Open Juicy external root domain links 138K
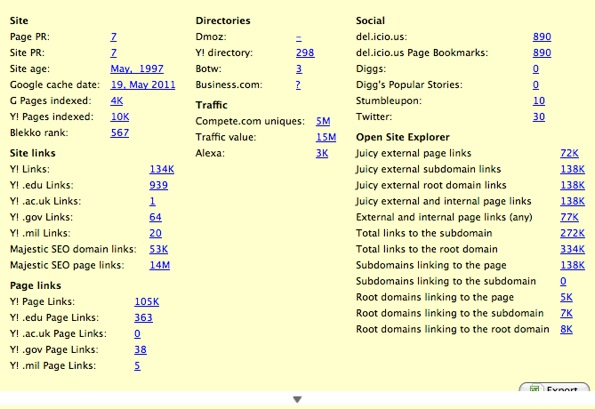Screen dimensions: 595x409 point(573,185)
